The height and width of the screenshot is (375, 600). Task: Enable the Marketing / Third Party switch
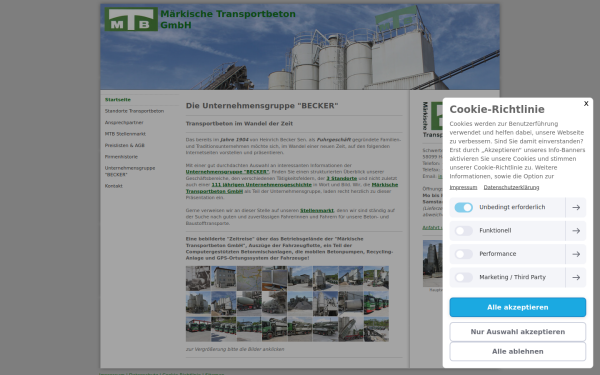[463, 277]
